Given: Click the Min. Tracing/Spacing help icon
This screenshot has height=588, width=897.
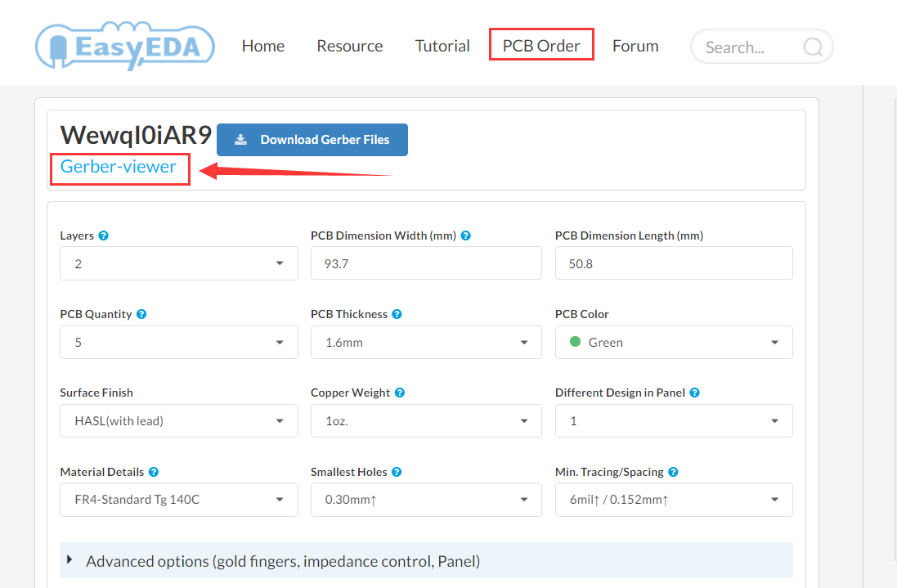Looking at the screenshot, I should pyautogui.click(x=672, y=472).
